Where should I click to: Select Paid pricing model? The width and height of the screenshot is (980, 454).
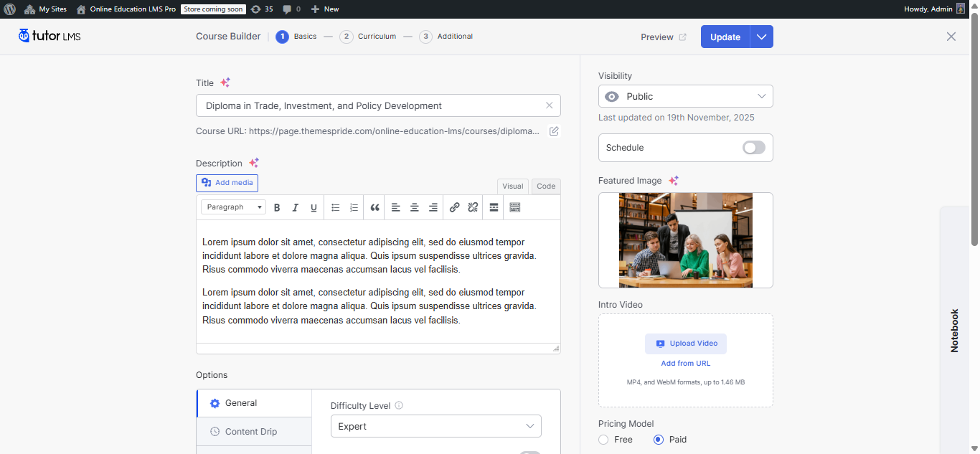pyautogui.click(x=659, y=440)
